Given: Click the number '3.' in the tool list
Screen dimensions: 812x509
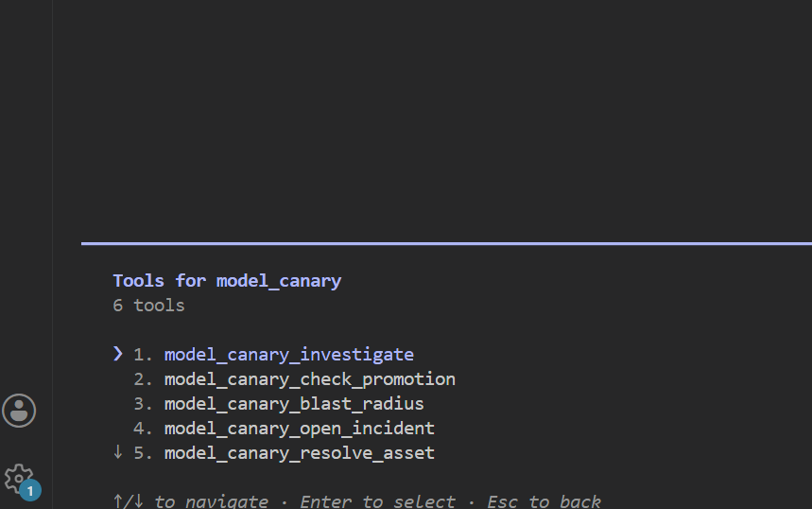Looking at the screenshot, I should point(144,404).
